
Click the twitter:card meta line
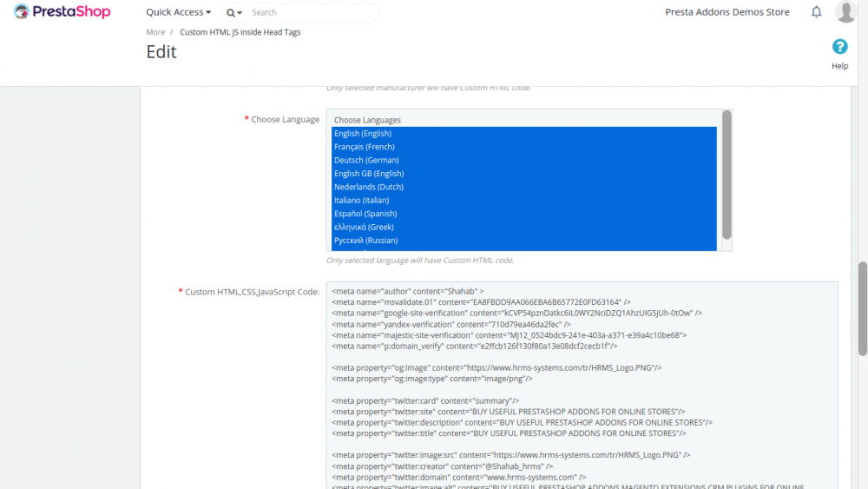(425, 400)
